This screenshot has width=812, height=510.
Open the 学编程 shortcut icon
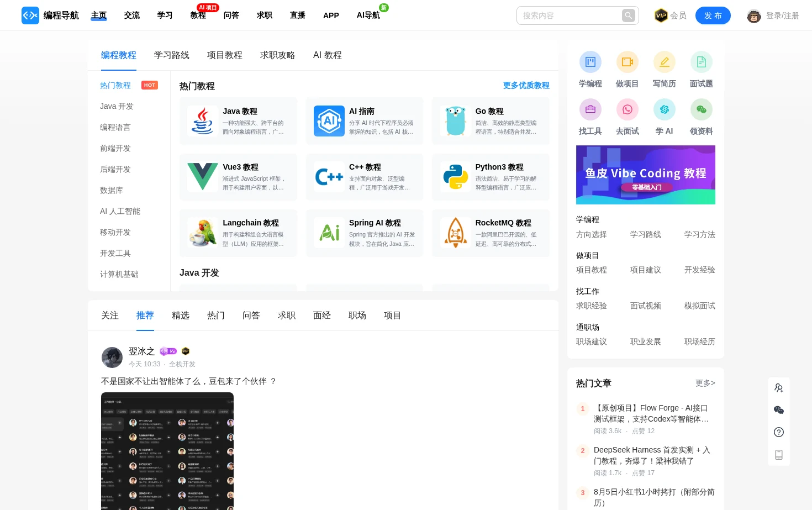click(x=590, y=62)
